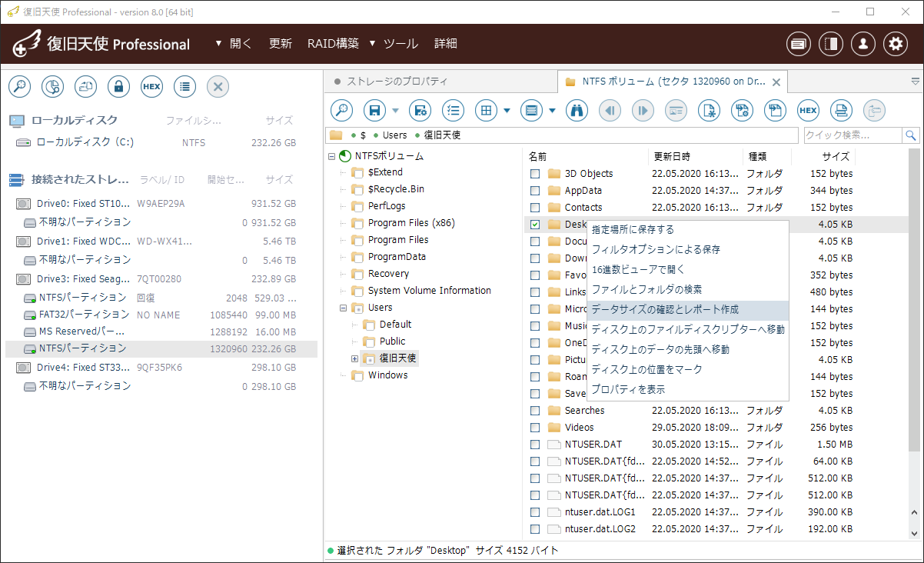Click the disk image files icon in left toolbar
The height and width of the screenshot is (563, 924).
(x=85, y=87)
